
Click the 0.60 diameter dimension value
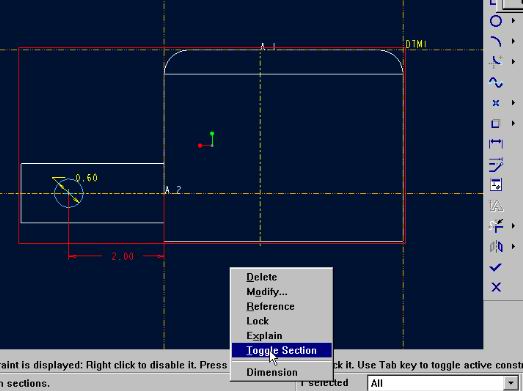[87, 178]
